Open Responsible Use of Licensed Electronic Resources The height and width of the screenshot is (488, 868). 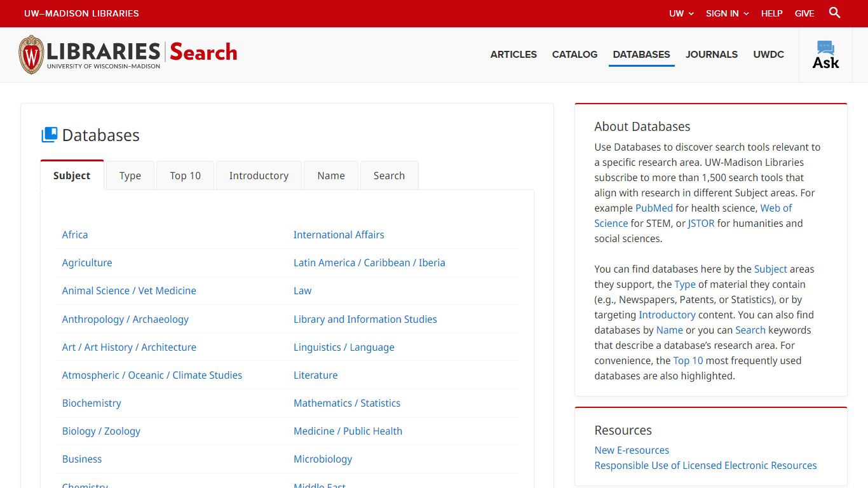(x=705, y=465)
